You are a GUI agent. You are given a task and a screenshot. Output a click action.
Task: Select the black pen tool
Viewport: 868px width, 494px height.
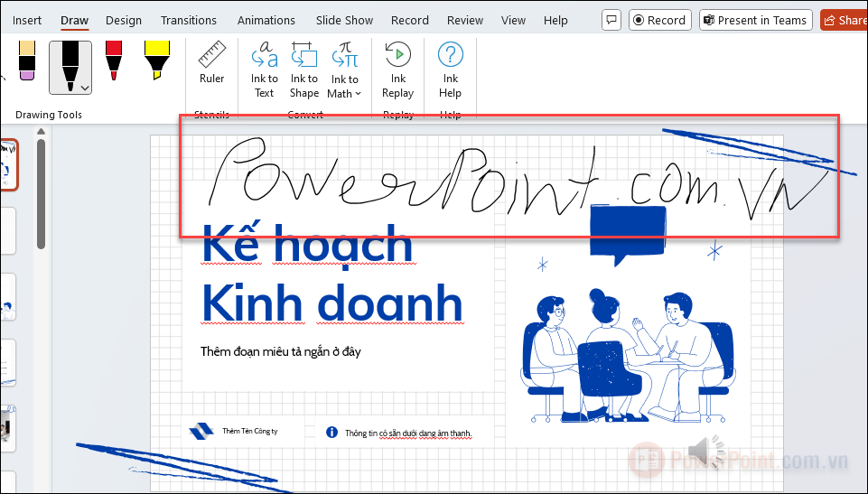[70, 68]
